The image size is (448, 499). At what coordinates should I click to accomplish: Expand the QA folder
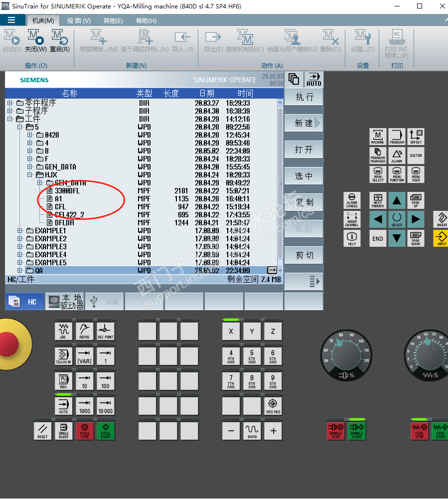click(x=20, y=271)
